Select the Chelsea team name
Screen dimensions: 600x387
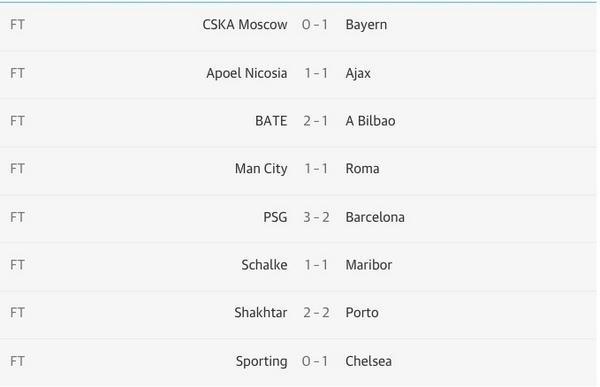(368, 361)
